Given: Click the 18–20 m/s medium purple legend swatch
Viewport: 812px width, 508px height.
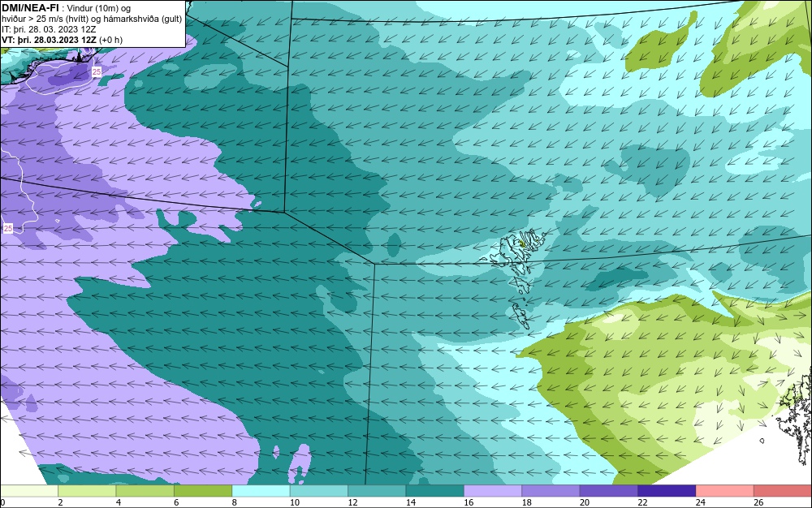Looking at the screenshot, I should coord(551,491).
